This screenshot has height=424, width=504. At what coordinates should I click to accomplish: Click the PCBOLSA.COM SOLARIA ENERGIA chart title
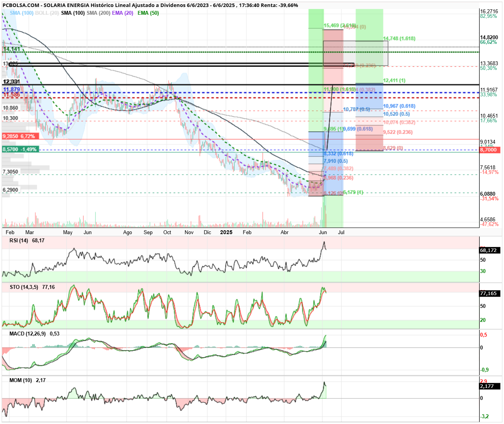(150, 5)
